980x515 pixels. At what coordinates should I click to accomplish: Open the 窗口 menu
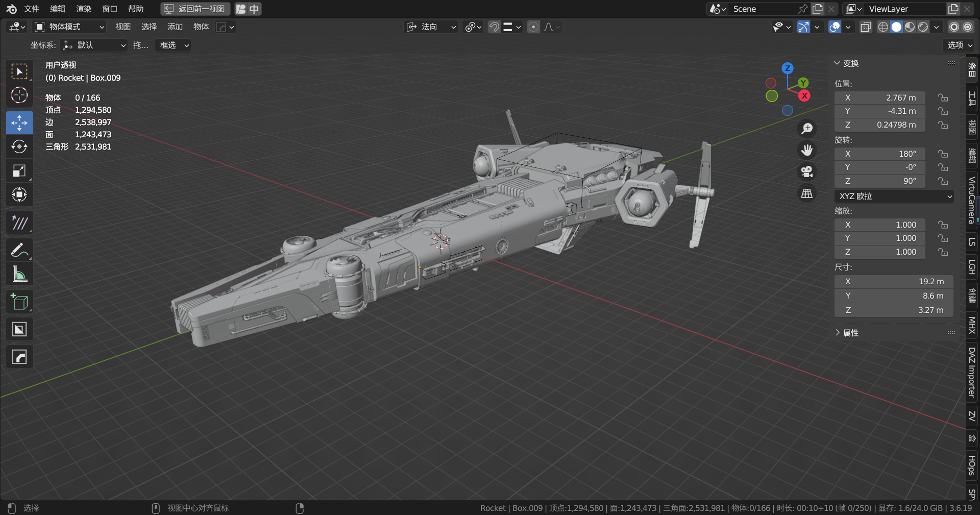click(x=110, y=9)
